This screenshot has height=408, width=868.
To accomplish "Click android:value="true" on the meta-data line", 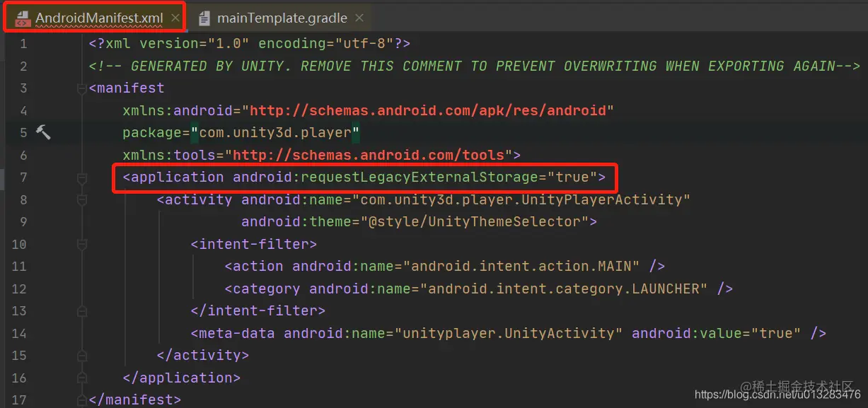I will 717,333.
